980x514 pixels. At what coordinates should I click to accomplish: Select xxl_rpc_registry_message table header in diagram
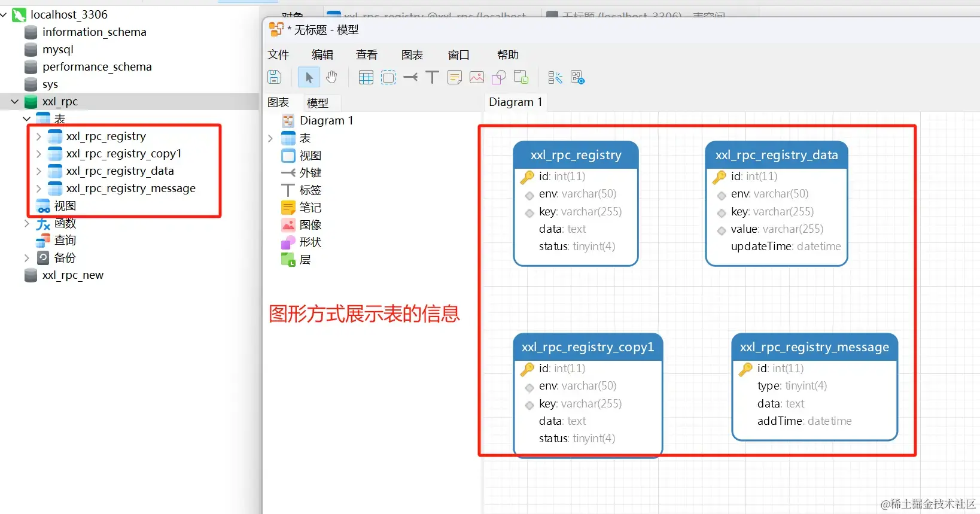(x=814, y=347)
